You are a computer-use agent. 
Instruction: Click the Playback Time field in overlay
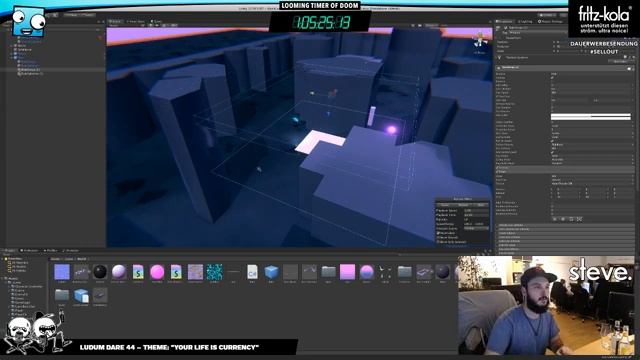pos(476,215)
